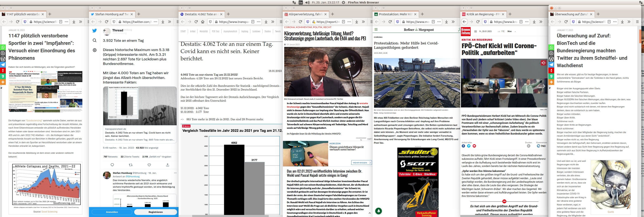The image size is (644, 217).
Task: Click the MEHR WISSEN ad button
Action: point(361,163)
